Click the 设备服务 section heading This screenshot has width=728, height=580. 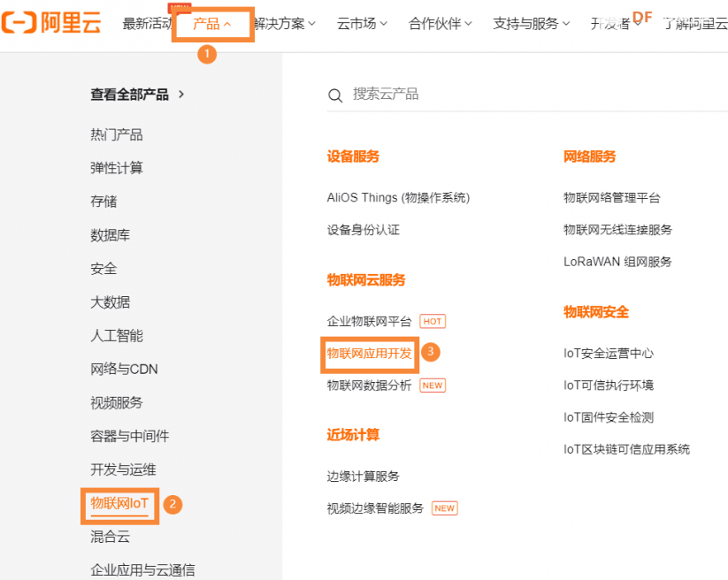click(353, 156)
